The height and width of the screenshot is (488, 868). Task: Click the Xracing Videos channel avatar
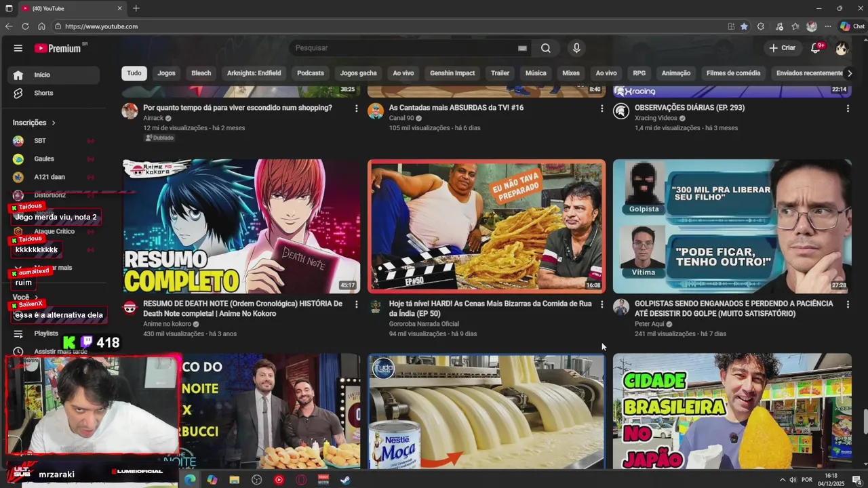click(621, 111)
